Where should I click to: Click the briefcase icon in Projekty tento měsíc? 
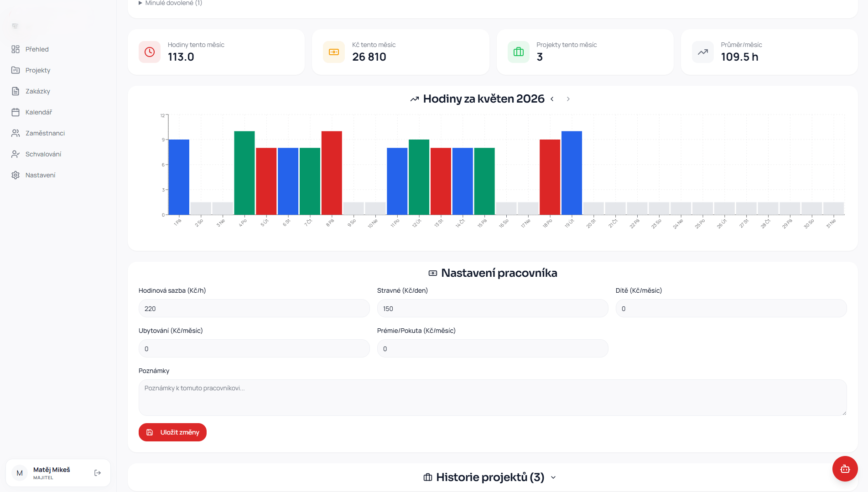click(519, 52)
